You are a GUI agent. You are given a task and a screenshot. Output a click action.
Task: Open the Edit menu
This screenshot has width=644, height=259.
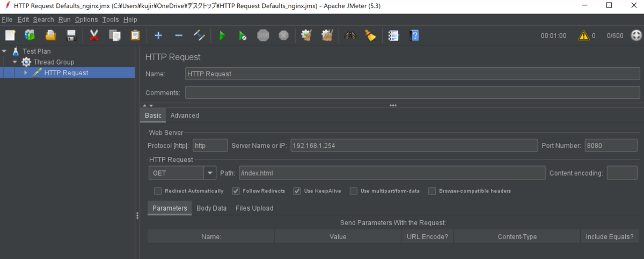tap(23, 19)
